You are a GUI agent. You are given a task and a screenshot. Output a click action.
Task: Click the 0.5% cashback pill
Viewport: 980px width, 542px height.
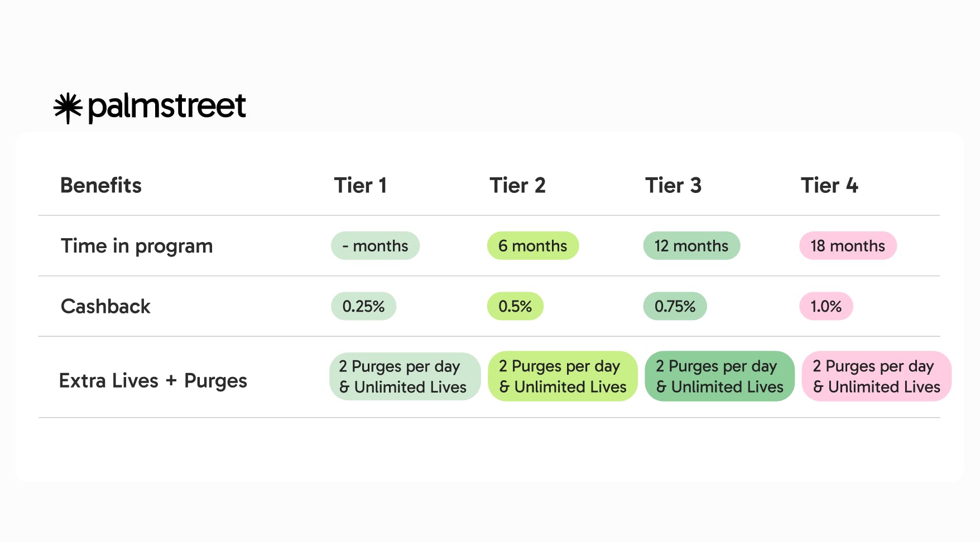pyautogui.click(x=515, y=306)
